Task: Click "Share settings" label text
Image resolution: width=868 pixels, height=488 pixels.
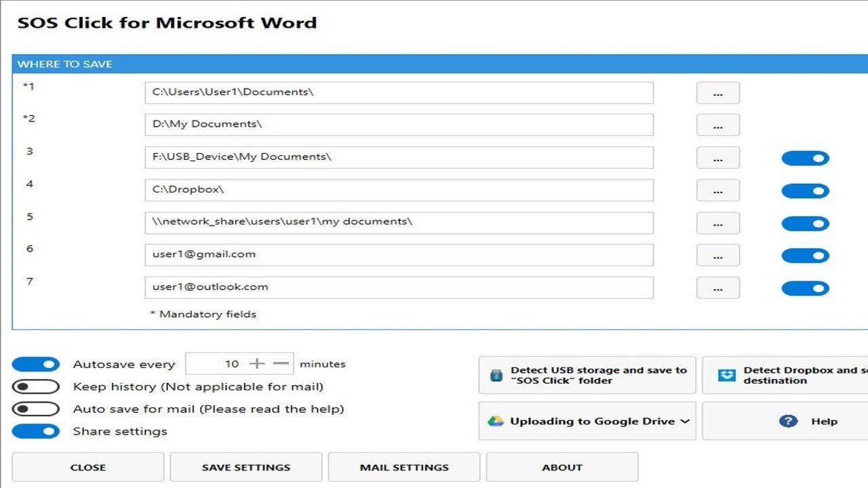Action: 120,432
